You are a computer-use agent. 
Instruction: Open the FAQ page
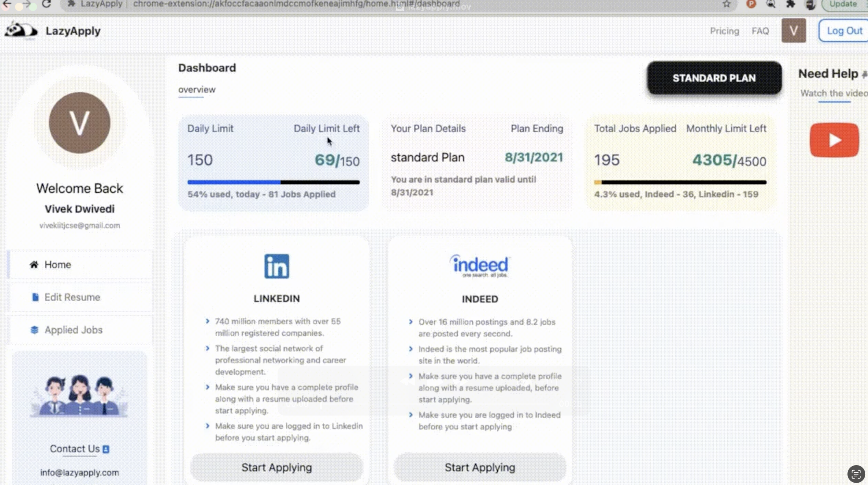click(760, 31)
